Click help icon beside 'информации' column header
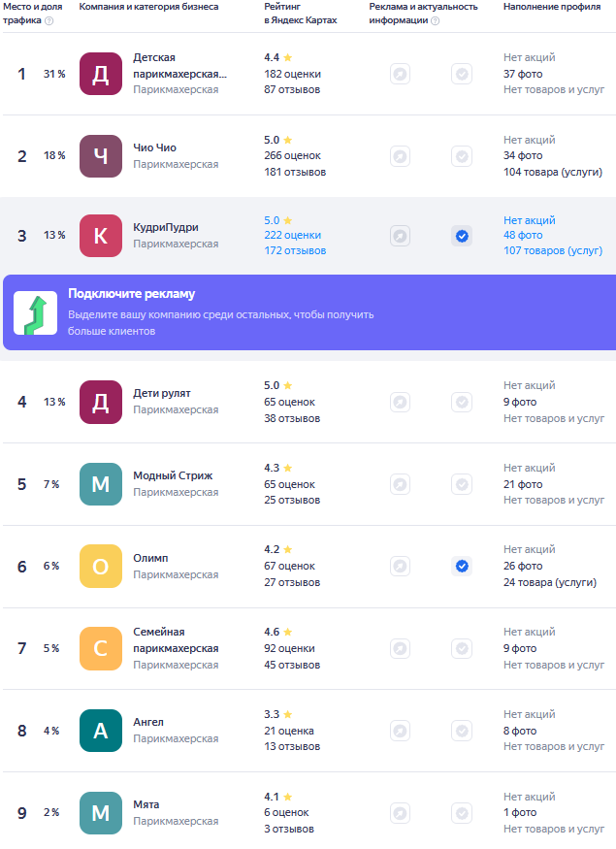The height and width of the screenshot is (849, 616). click(x=435, y=20)
